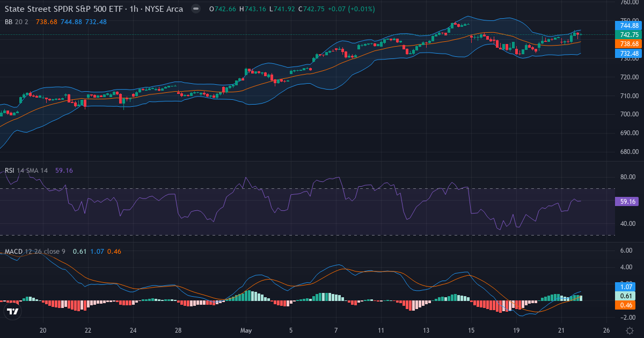Click the MACD histogram value 0.61 in legend
Image resolution: width=644 pixels, height=338 pixels.
coord(79,251)
